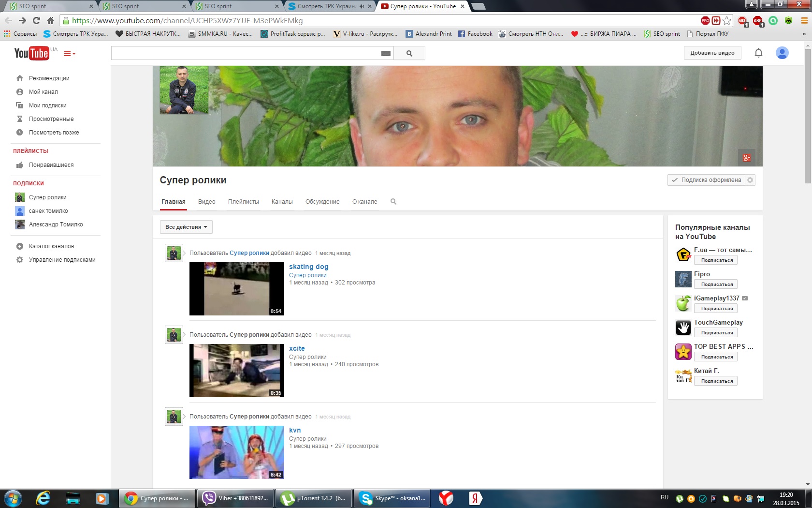
Task: Click the search magnifier button
Action: [409, 53]
